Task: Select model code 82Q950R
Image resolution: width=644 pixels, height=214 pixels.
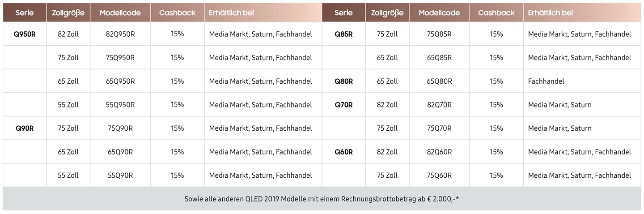Action: 120,34
